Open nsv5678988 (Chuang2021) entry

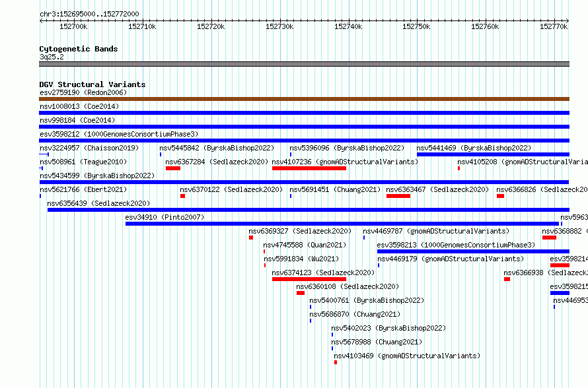(377, 342)
